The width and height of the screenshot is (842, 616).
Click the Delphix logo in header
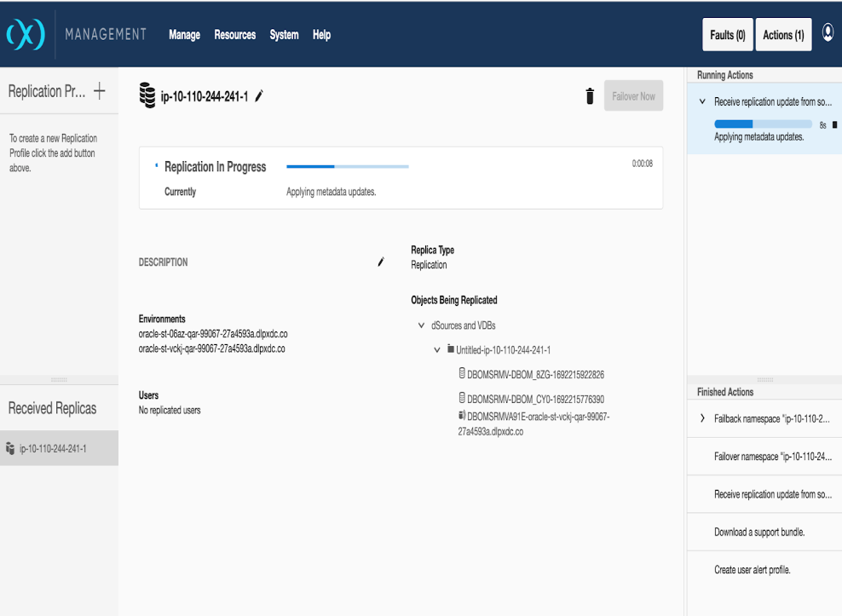[x=25, y=35]
